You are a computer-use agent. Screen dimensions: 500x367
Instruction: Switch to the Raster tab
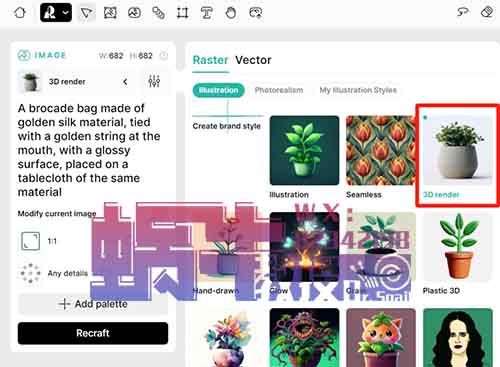coord(210,60)
